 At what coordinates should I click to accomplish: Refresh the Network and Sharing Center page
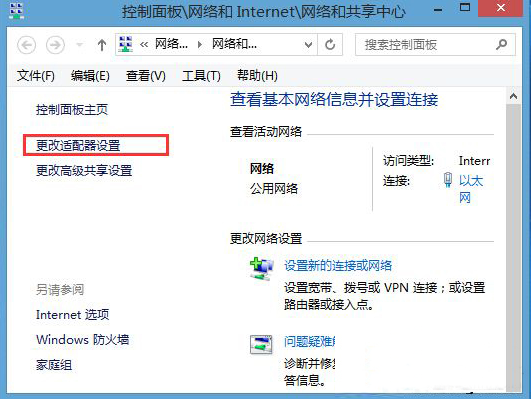coord(330,45)
